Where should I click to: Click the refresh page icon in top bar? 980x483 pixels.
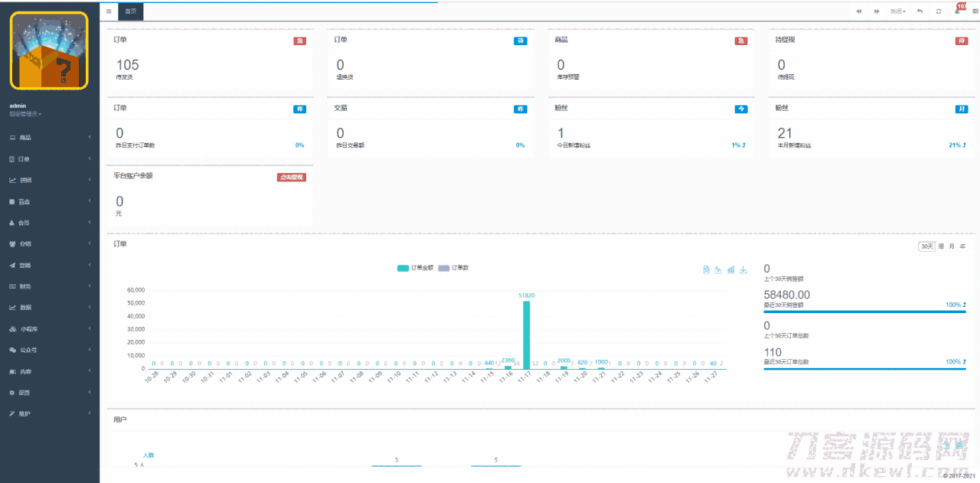tap(939, 11)
